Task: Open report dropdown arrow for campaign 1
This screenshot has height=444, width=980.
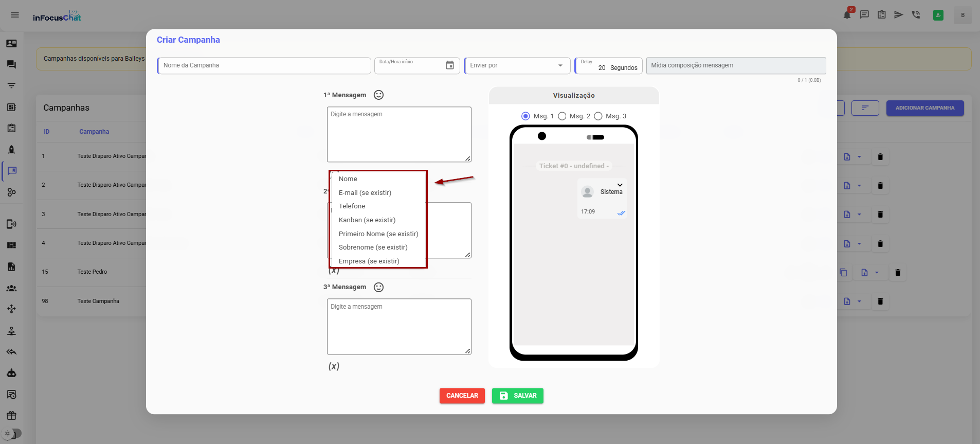Action: pyautogui.click(x=859, y=157)
